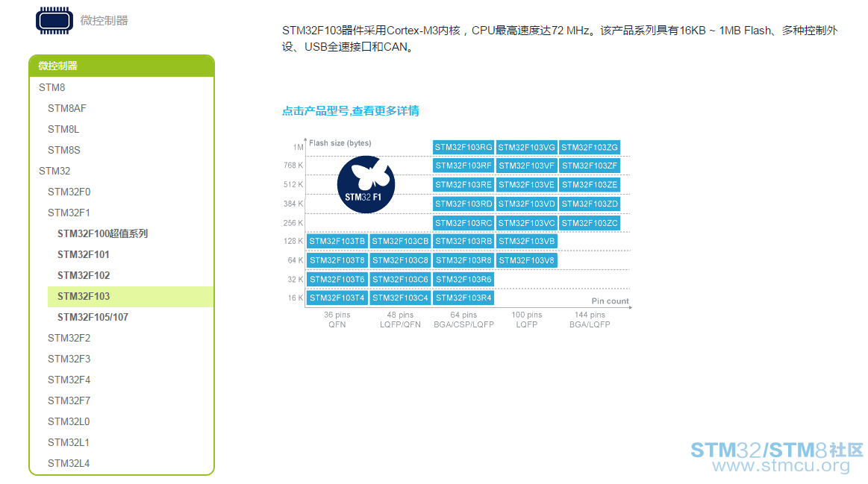Open STM32F103VE product button
Image resolution: width=868 pixels, height=484 pixels.
526,185
